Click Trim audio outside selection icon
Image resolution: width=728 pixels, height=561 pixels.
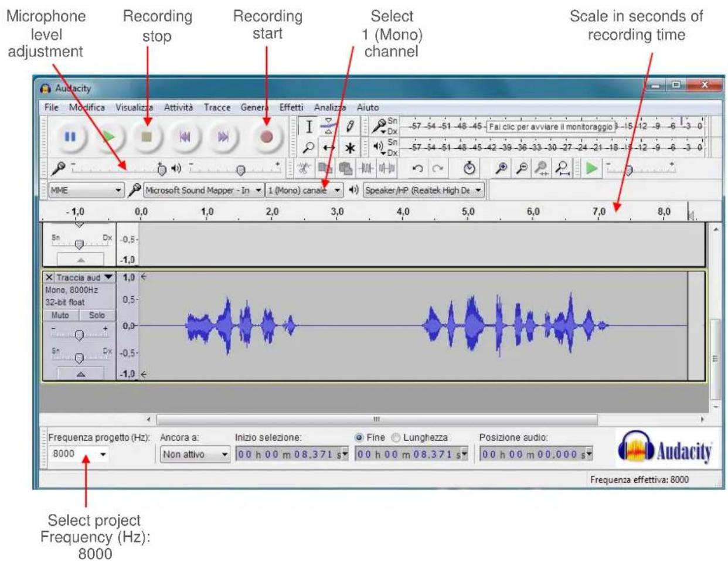coord(365,169)
